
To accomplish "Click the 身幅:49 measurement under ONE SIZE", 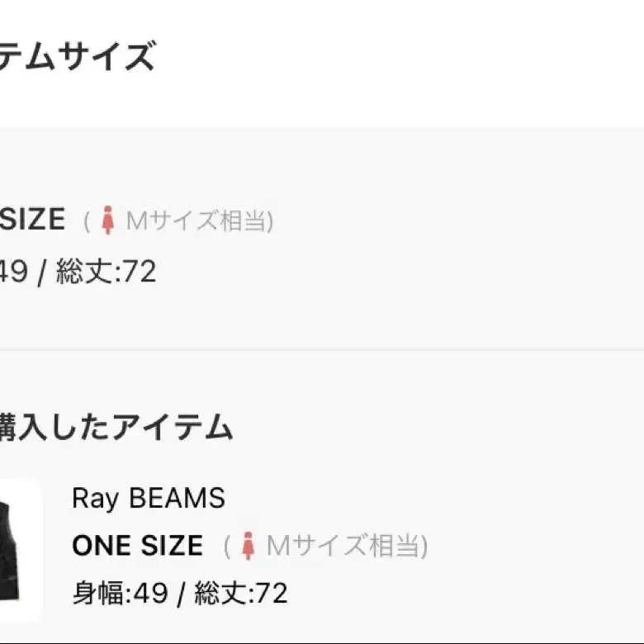I will tap(121, 593).
